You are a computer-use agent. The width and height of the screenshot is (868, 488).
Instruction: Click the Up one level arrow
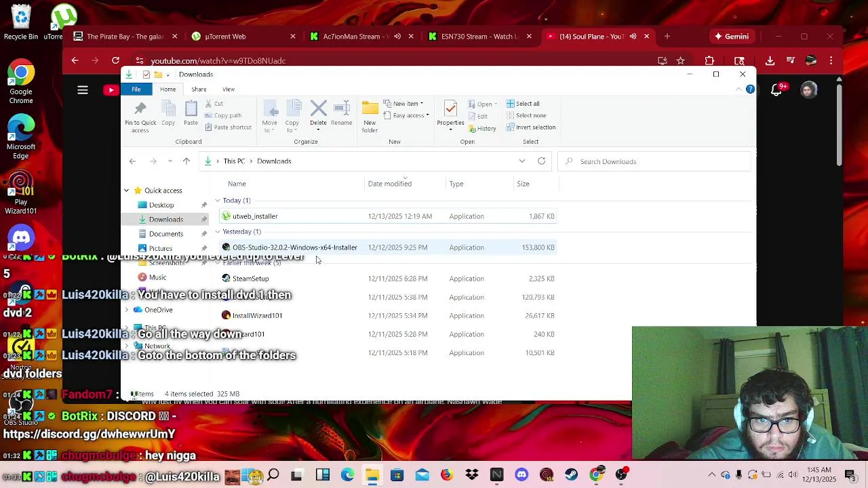coord(186,161)
